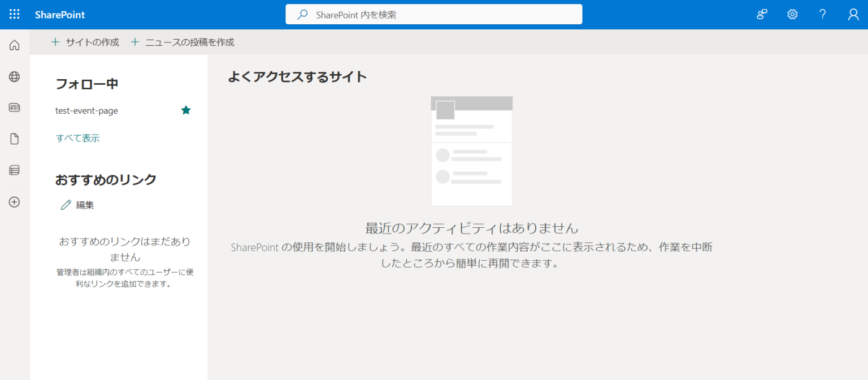This screenshot has width=868, height=380.
Task: Click すべて表示 to show all followed sites
Action: 77,137
